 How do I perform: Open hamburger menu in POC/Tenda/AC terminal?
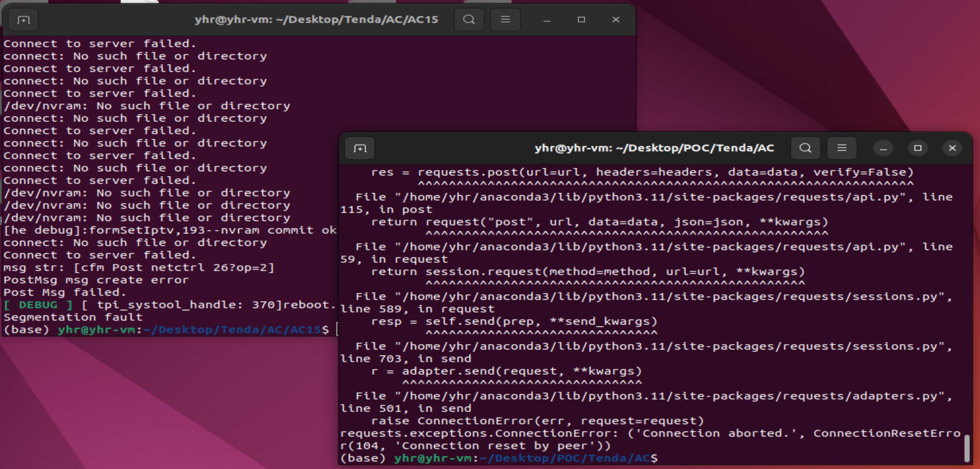click(842, 148)
